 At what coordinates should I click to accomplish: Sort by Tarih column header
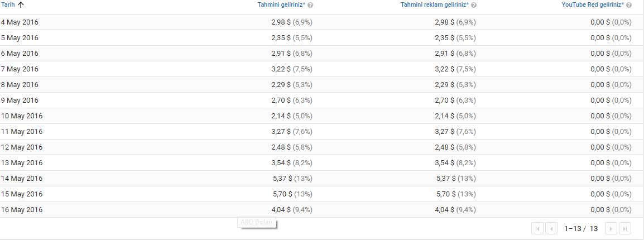pyautogui.click(x=8, y=5)
